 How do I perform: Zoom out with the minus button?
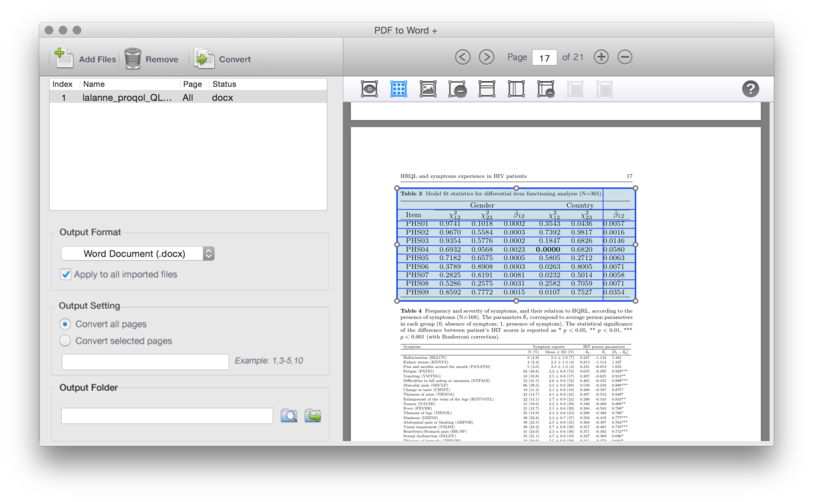[625, 57]
